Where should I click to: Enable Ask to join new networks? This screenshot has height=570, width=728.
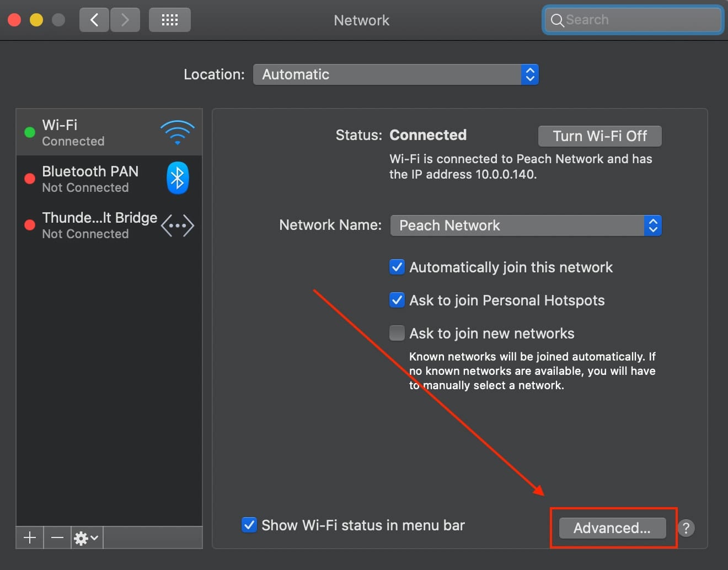tap(397, 334)
